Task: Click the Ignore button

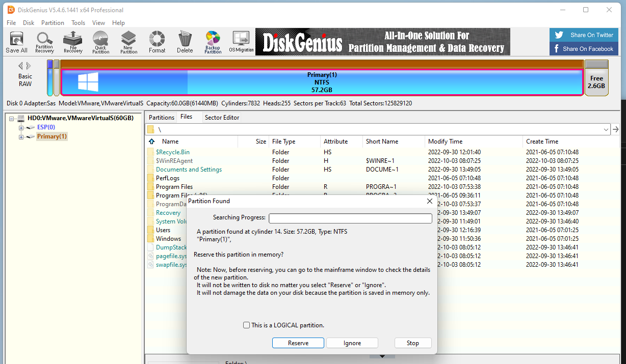Action: (352, 343)
